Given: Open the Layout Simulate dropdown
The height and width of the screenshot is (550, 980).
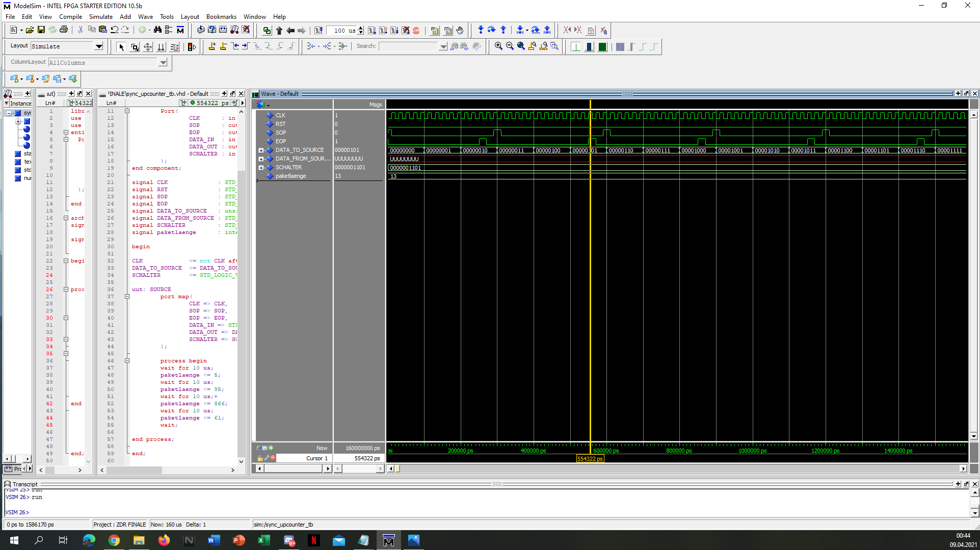Looking at the screenshot, I should pyautogui.click(x=99, y=46).
